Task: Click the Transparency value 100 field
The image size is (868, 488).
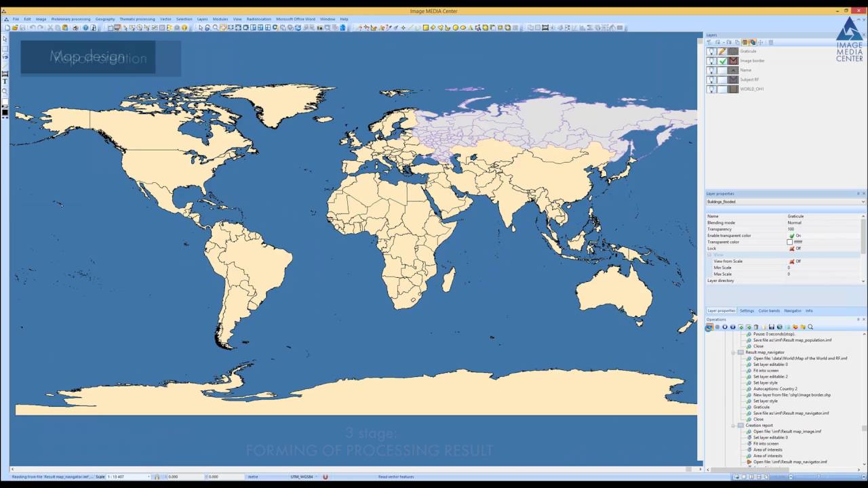Action: click(824, 229)
